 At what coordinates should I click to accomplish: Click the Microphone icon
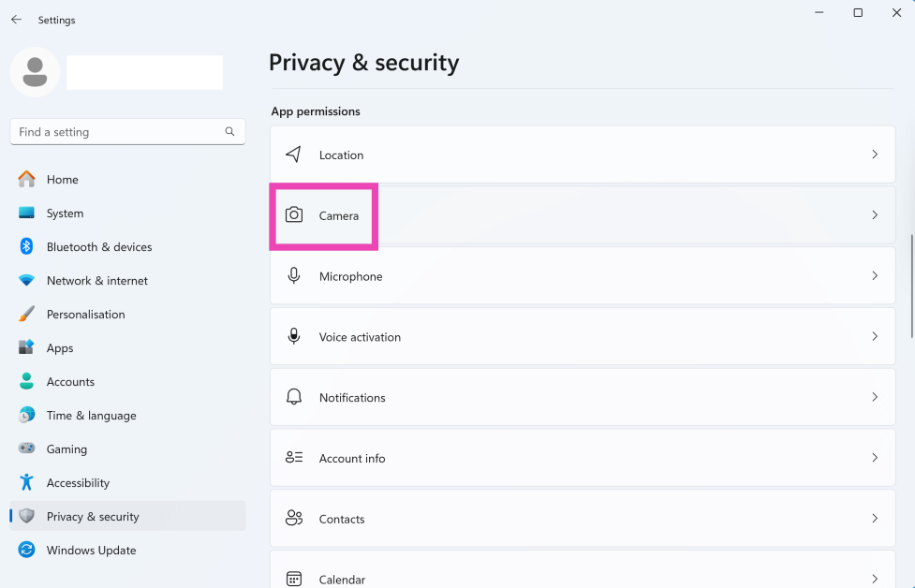294,276
